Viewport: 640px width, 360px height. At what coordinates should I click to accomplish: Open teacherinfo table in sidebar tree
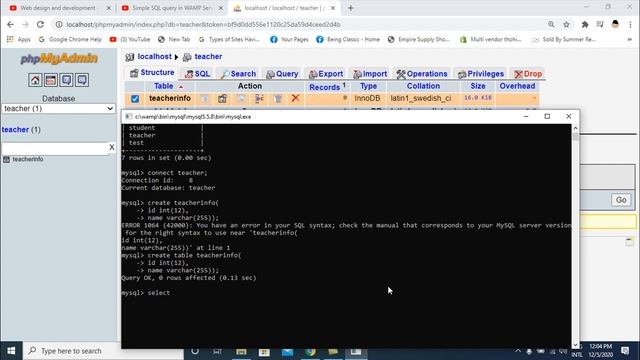coord(28,159)
